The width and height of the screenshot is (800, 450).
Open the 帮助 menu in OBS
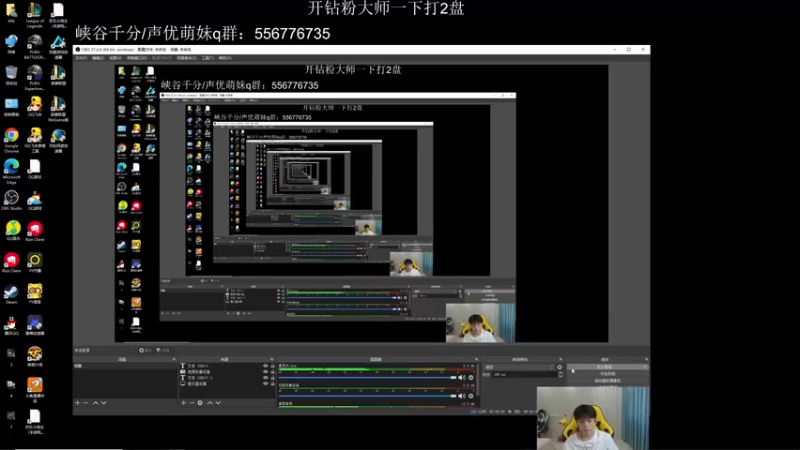click(224, 58)
